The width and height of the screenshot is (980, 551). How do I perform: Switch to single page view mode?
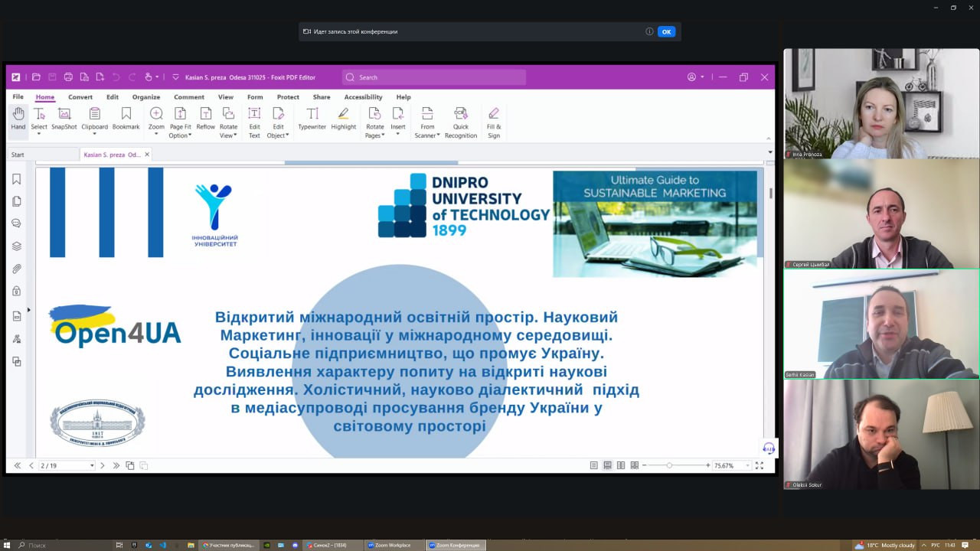click(594, 465)
